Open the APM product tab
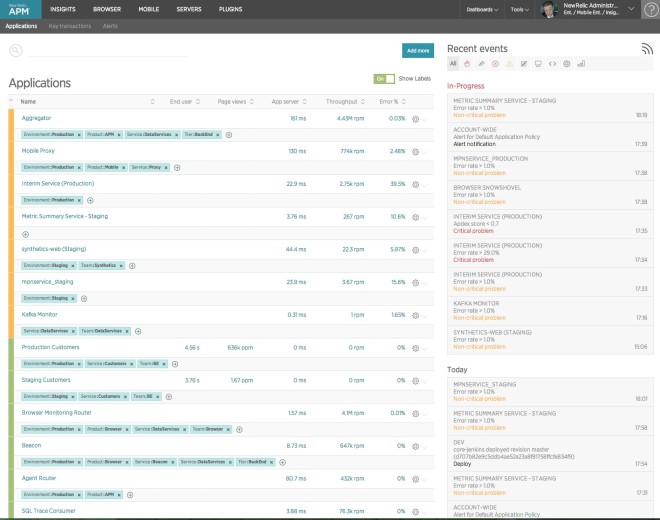This screenshot has height=520, width=660. [x=21, y=9]
